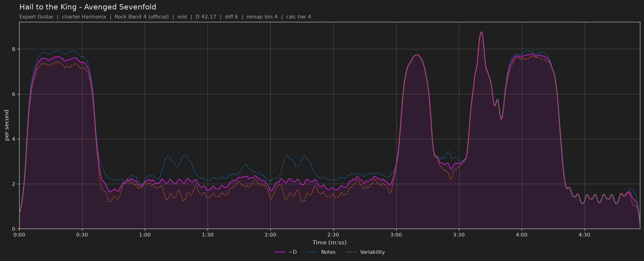Click the '3:00' time tick label

coord(396,235)
